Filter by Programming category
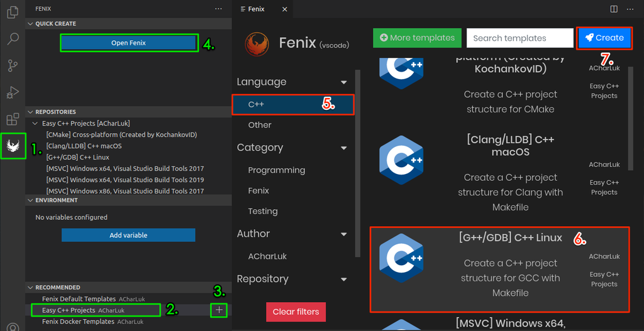Viewport: 644px width, 331px height. click(x=277, y=170)
